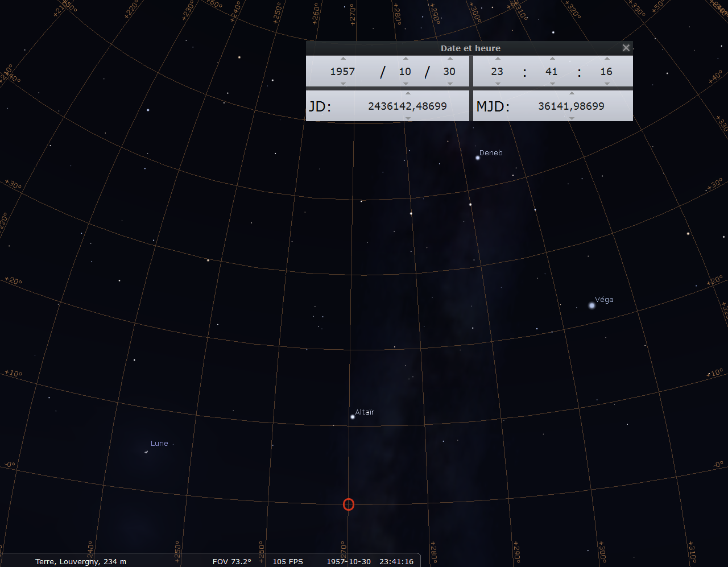
Task: Decrease the year with the down arrow
Action: 343,84
